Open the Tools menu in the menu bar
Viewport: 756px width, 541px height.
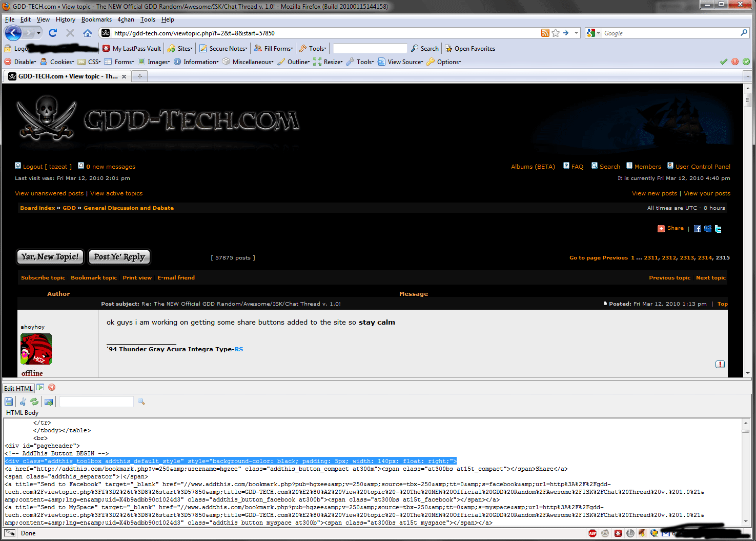click(148, 19)
